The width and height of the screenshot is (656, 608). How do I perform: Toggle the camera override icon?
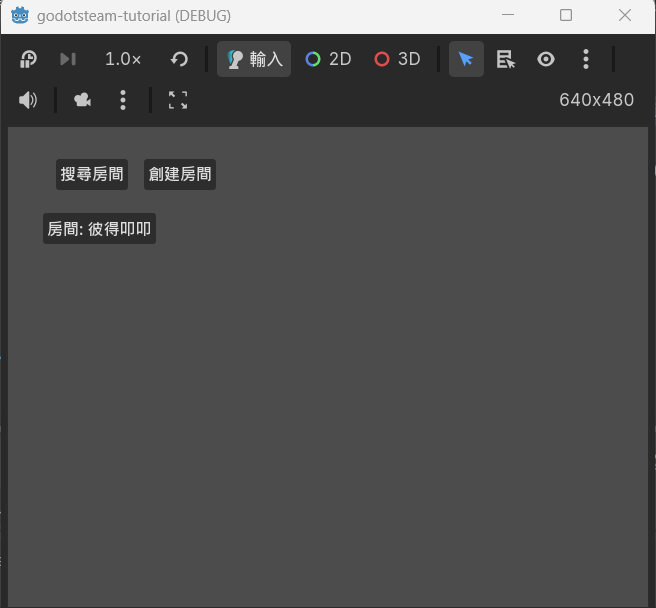(82, 100)
